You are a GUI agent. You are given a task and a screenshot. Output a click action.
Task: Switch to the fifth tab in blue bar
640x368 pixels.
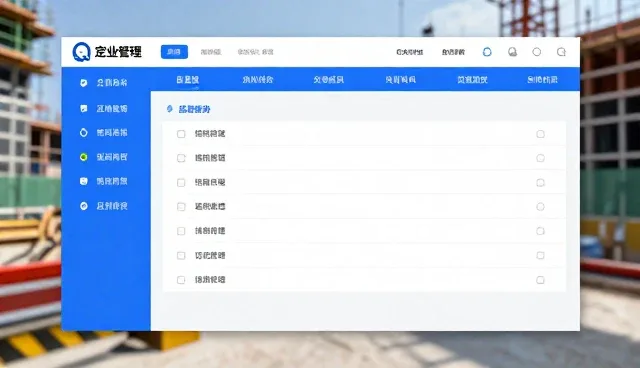pyautogui.click(x=472, y=80)
